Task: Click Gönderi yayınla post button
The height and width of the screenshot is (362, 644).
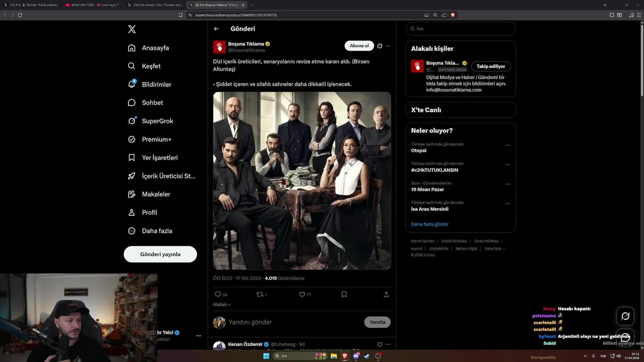Action: pos(160,254)
